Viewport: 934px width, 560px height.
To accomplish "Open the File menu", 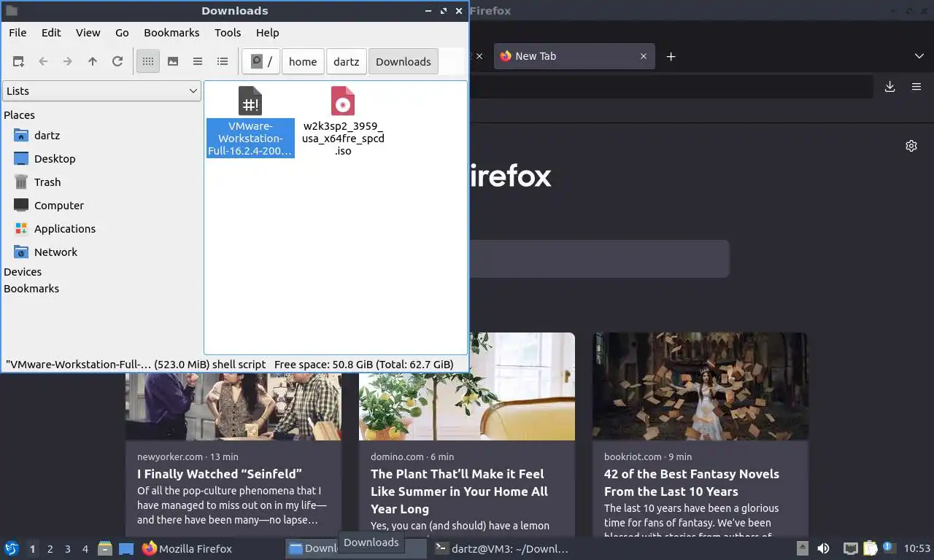I will 18,33.
